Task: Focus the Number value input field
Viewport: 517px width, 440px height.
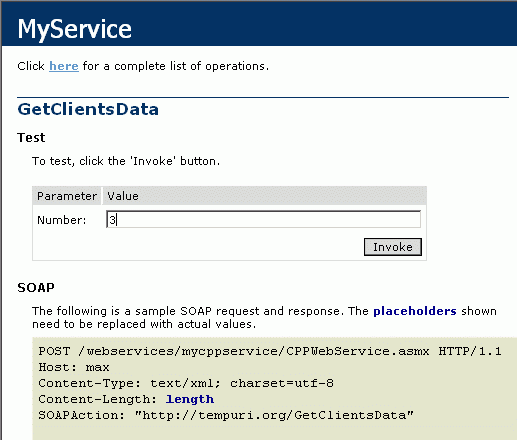Action: point(263,219)
